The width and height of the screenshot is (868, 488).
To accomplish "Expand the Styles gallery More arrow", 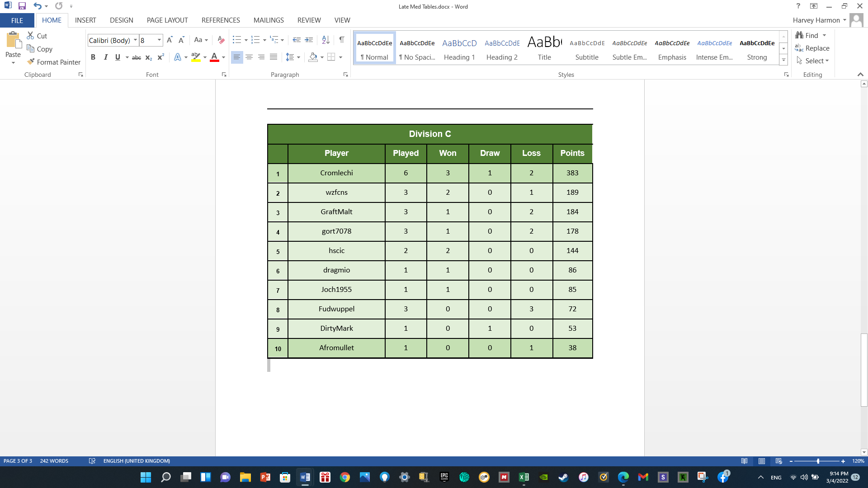I will pos(783,60).
